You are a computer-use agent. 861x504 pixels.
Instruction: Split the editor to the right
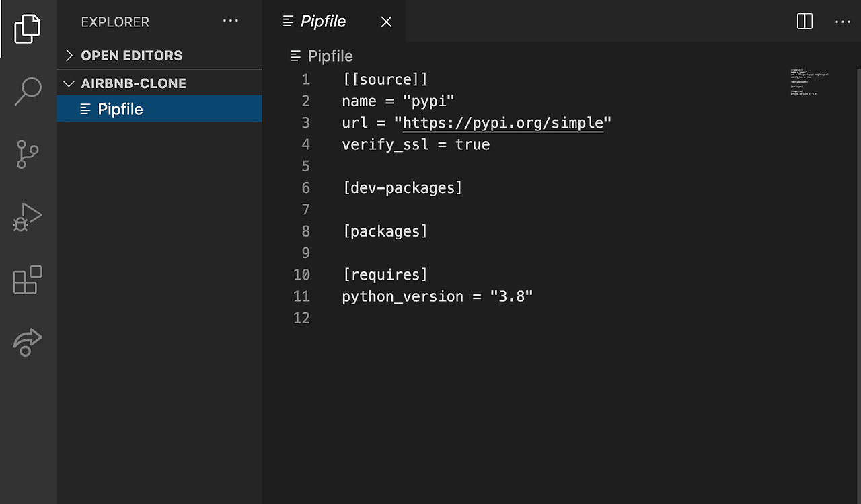tap(804, 22)
